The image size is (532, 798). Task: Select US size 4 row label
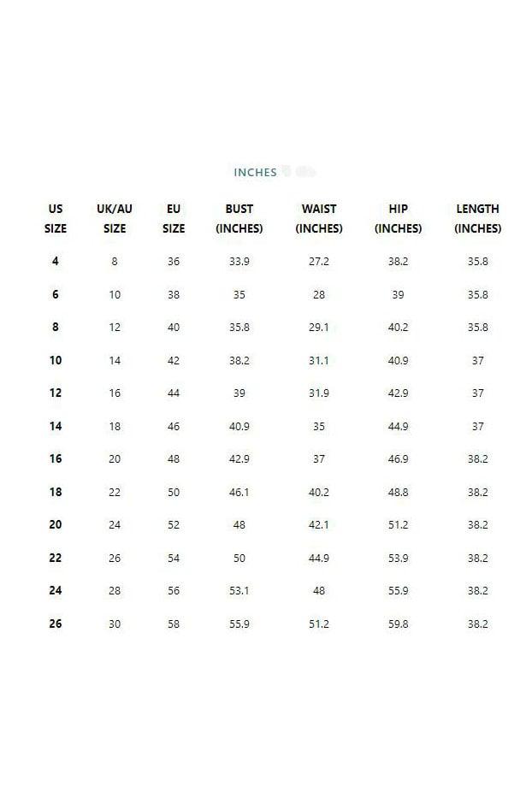point(56,261)
